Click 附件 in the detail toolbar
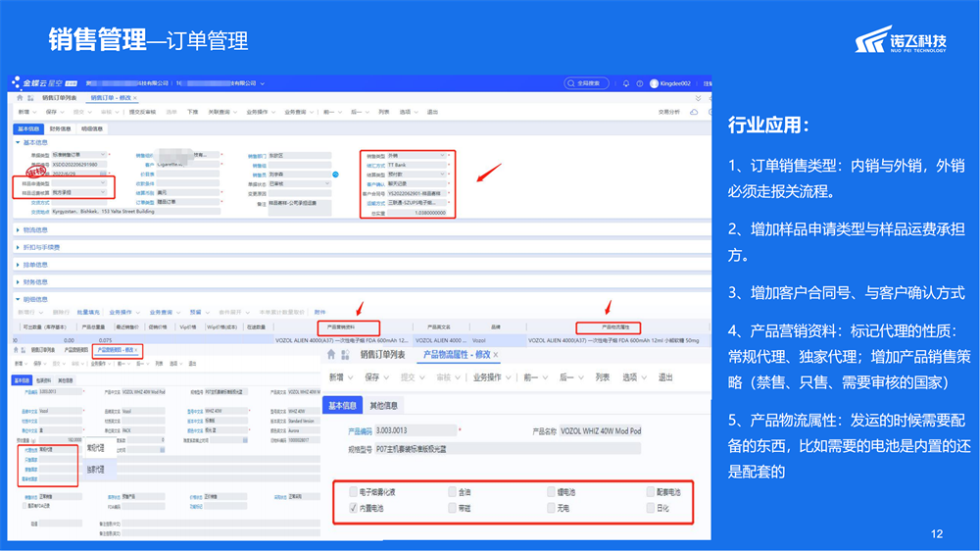Viewport: 980px width, 551px height. pyautogui.click(x=320, y=312)
